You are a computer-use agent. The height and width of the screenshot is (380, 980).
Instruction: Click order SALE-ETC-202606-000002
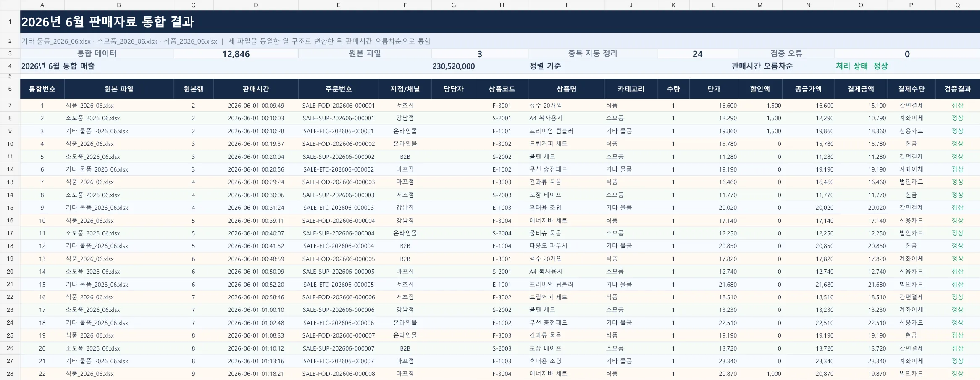coord(339,169)
